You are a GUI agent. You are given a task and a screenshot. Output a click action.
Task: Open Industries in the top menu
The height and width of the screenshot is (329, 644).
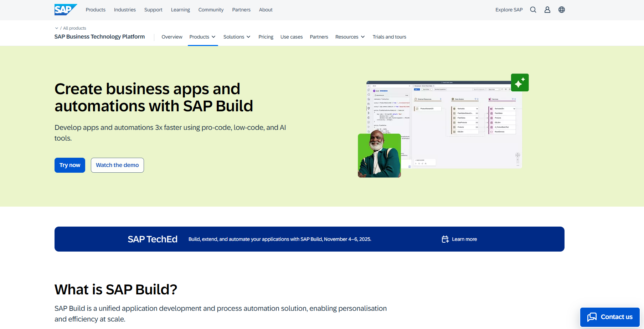coord(125,10)
